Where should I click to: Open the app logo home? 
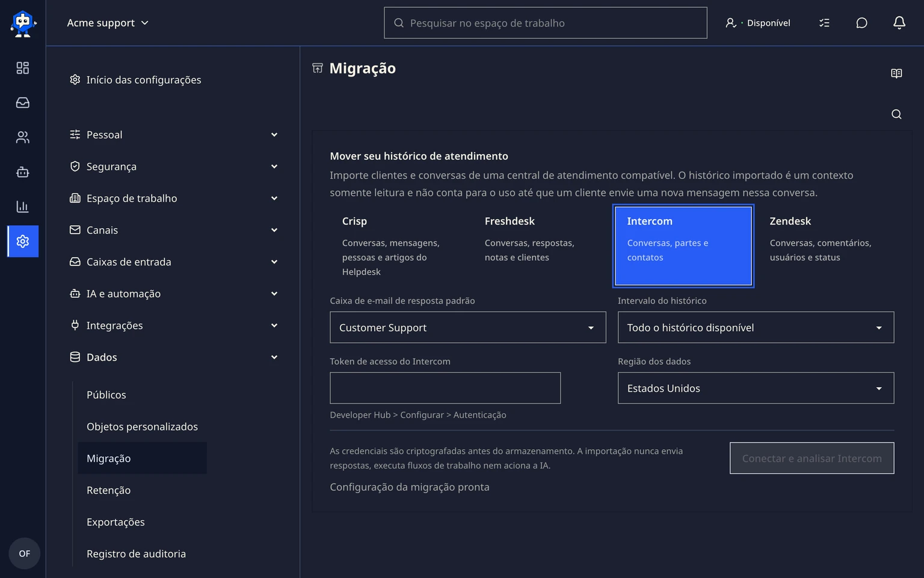pyautogui.click(x=23, y=23)
